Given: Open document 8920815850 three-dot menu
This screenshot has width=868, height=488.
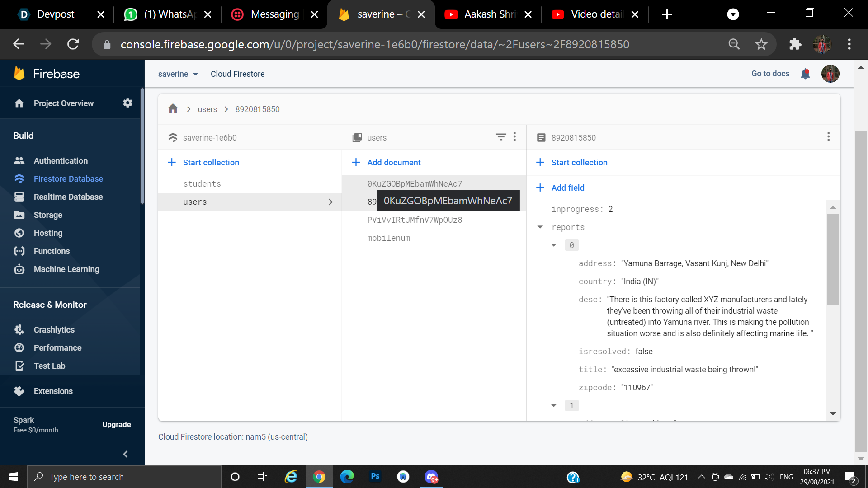Looking at the screenshot, I should click(x=828, y=137).
